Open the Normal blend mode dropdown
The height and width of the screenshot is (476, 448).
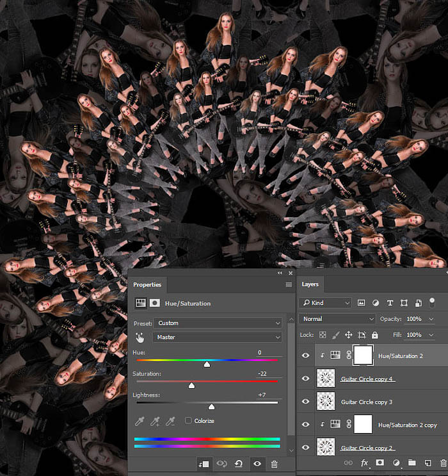point(337,319)
